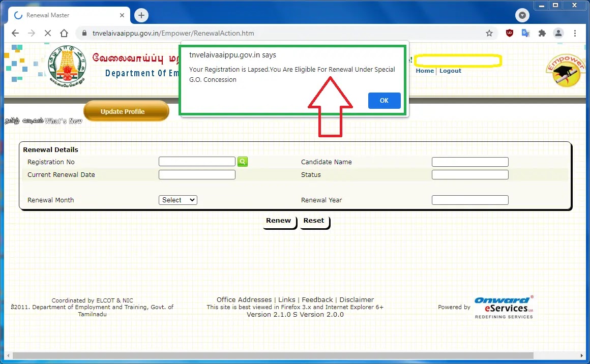Viewport: 590px width, 364px height.
Task: Focus the Status field
Action: [470, 174]
